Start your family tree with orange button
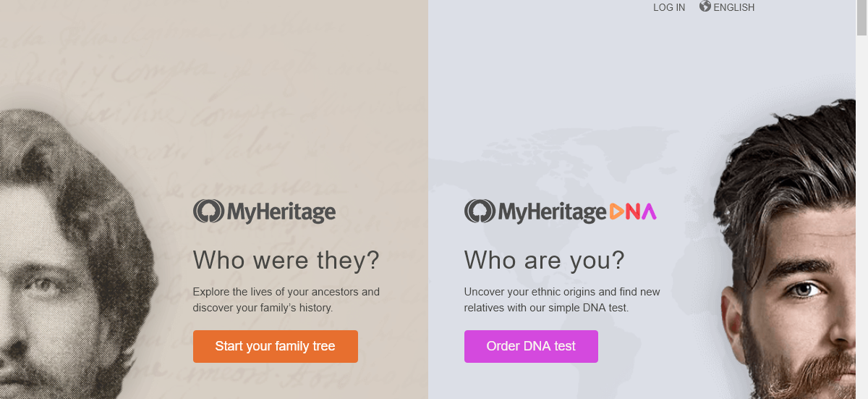This screenshot has height=399, width=868. (x=276, y=346)
